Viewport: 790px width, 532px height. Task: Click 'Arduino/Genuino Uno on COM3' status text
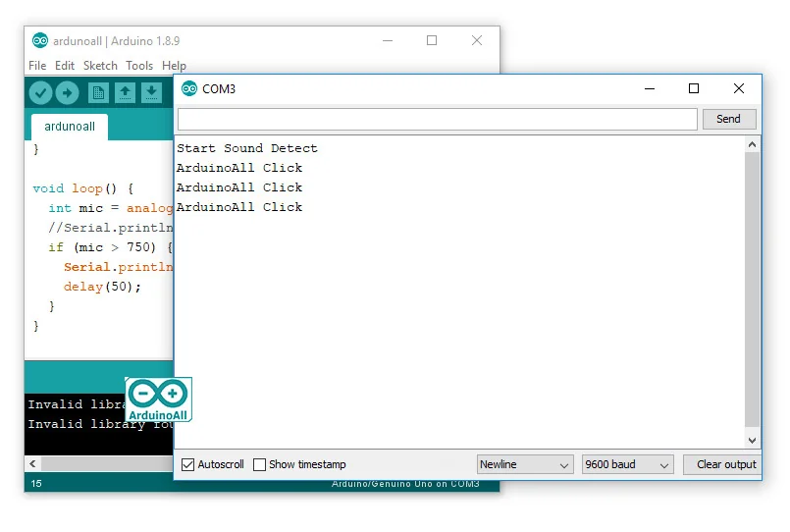pos(405,484)
